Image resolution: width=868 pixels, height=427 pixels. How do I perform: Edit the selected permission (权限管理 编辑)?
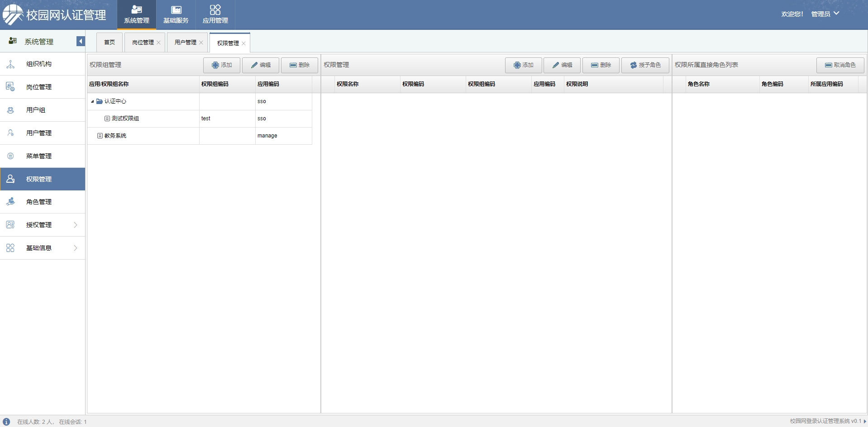pyautogui.click(x=563, y=65)
